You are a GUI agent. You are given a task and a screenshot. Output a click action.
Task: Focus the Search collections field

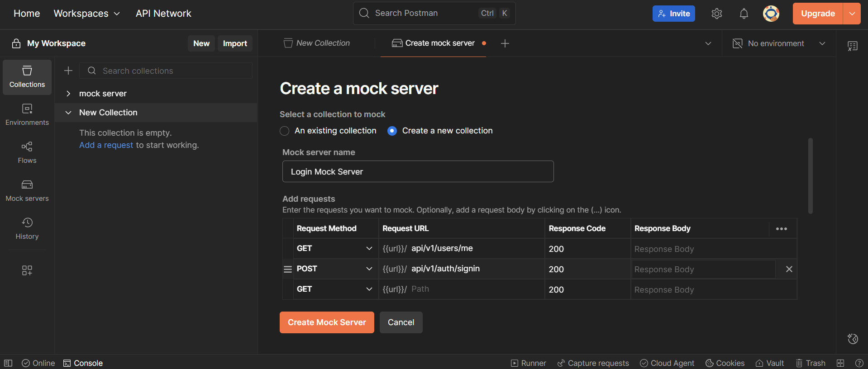click(x=166, y=71)
